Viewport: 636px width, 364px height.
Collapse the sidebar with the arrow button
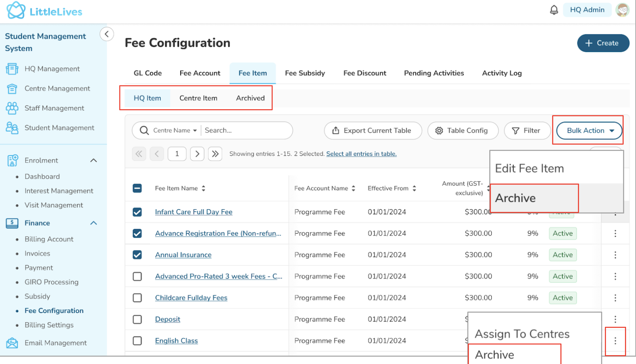pos(107,34)
